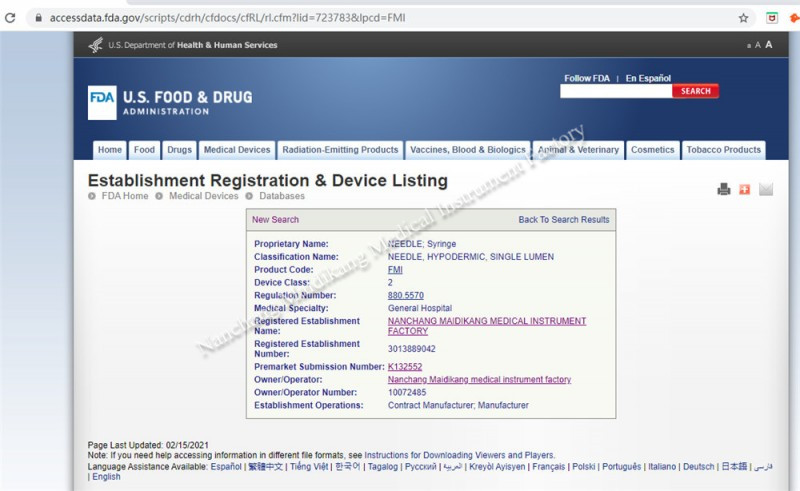Click establishment number 3013889042
Screen dimensions: 800x491
pos(412,349)
